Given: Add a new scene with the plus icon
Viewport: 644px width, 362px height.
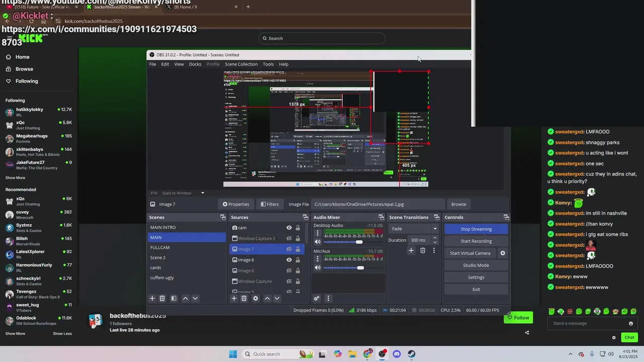Looking at the screenshot, I should pos(152,298).
